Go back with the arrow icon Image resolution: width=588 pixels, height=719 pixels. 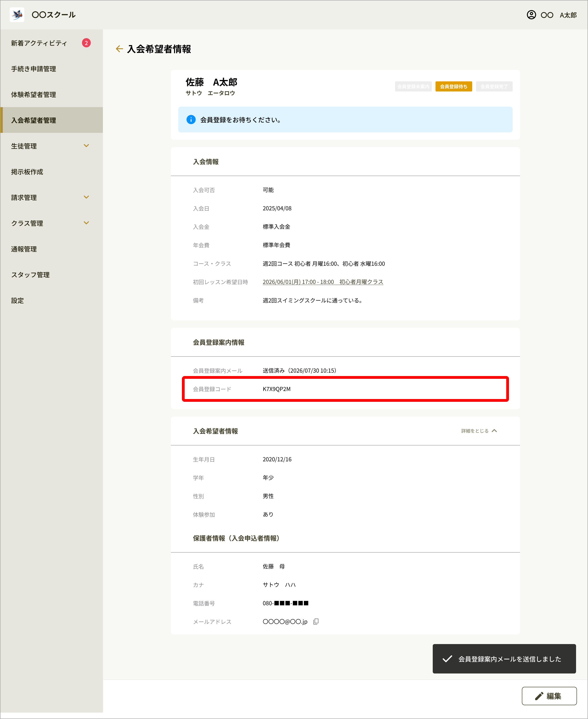119,49
